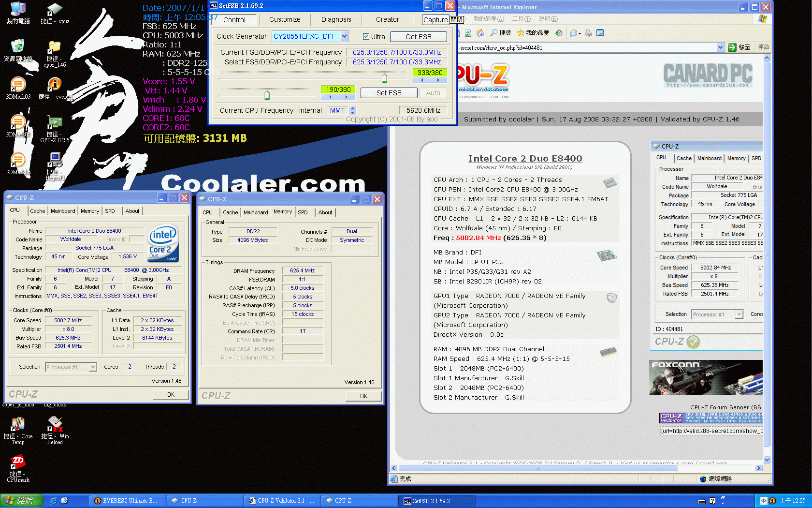Move the lower FSB slider thumb in SetFSB

point(267,94)
